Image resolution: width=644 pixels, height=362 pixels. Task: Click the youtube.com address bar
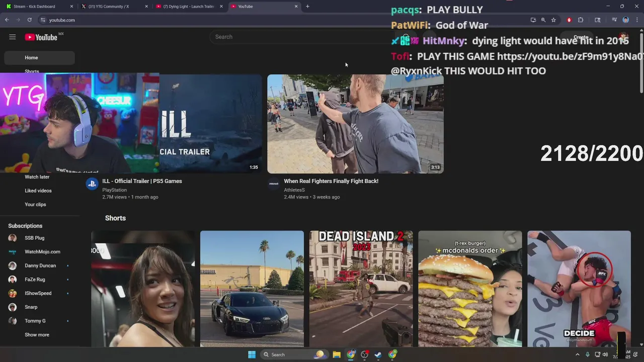pyautogui.click(x=282, y=20)
